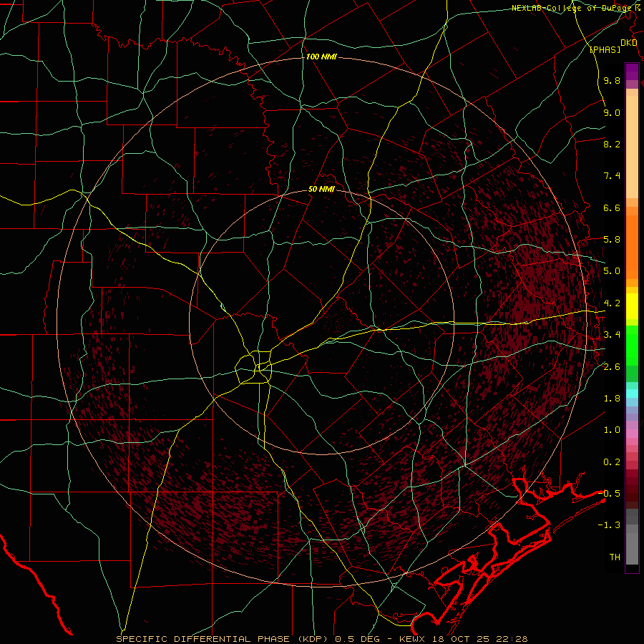Click the 7.4 legend value
The height and width of the screenshot is (644, 644).
[612, 176]
